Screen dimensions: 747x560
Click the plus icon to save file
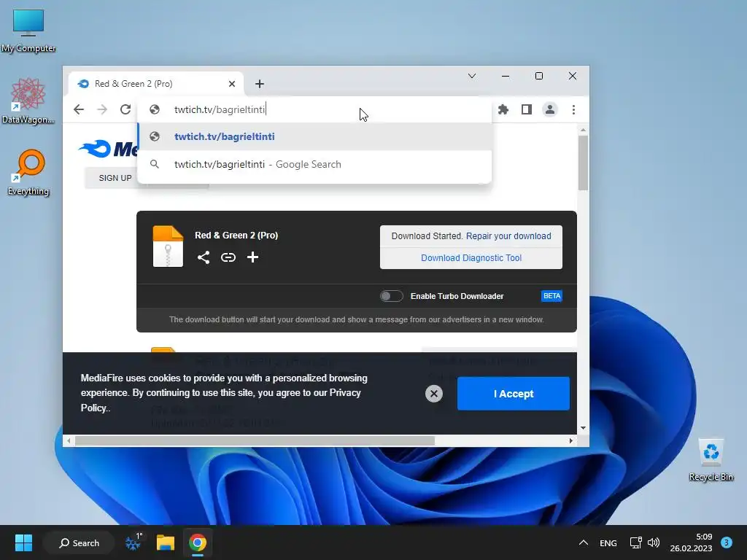[252, 257]
